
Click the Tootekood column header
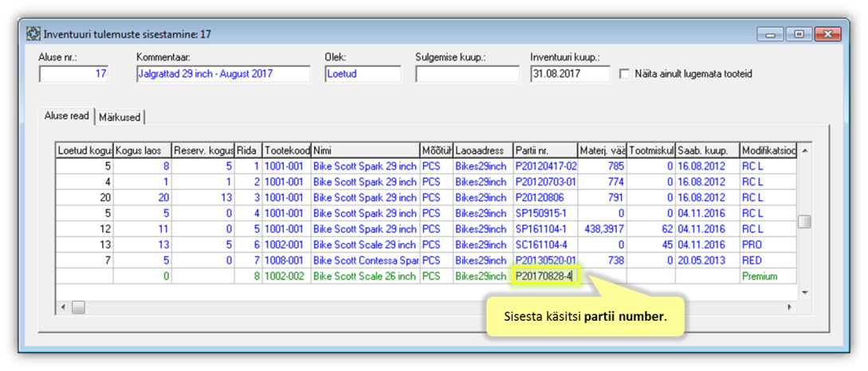pyautogui.click(x=287, y=150)
